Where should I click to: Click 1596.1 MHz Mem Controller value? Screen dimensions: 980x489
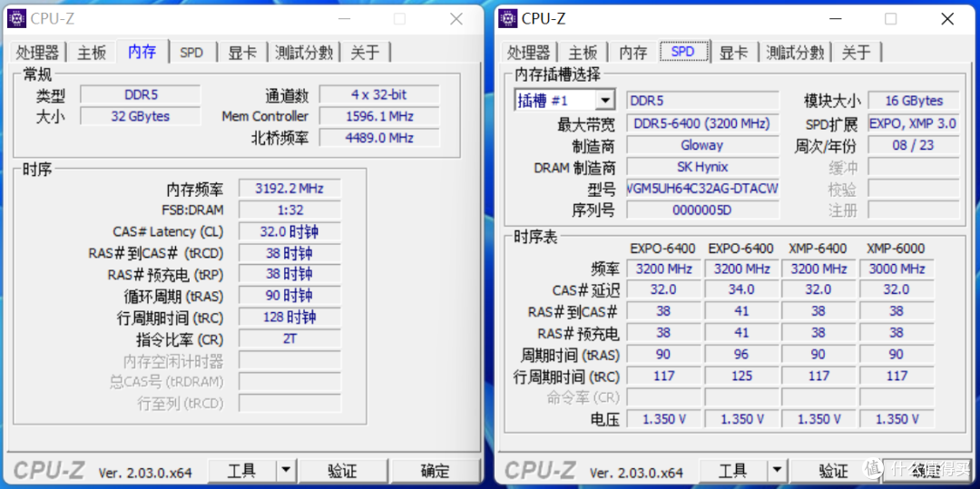(379, 116)
